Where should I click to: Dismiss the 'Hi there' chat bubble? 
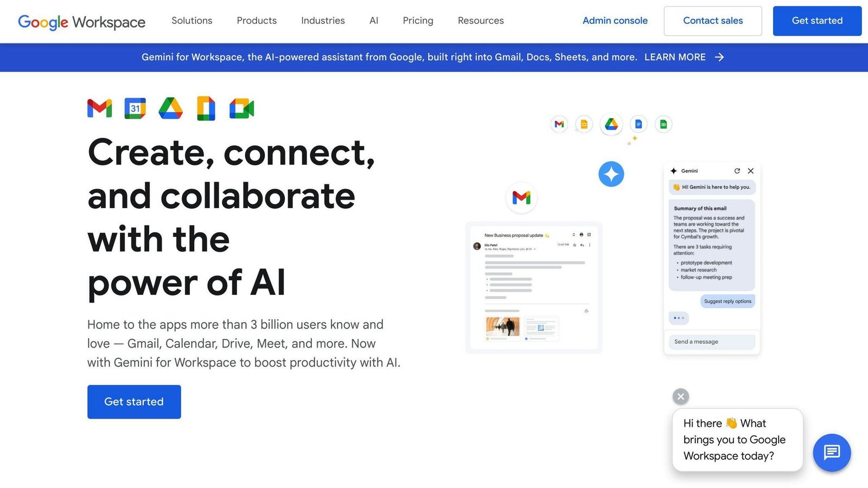click(x=681, y=396)
